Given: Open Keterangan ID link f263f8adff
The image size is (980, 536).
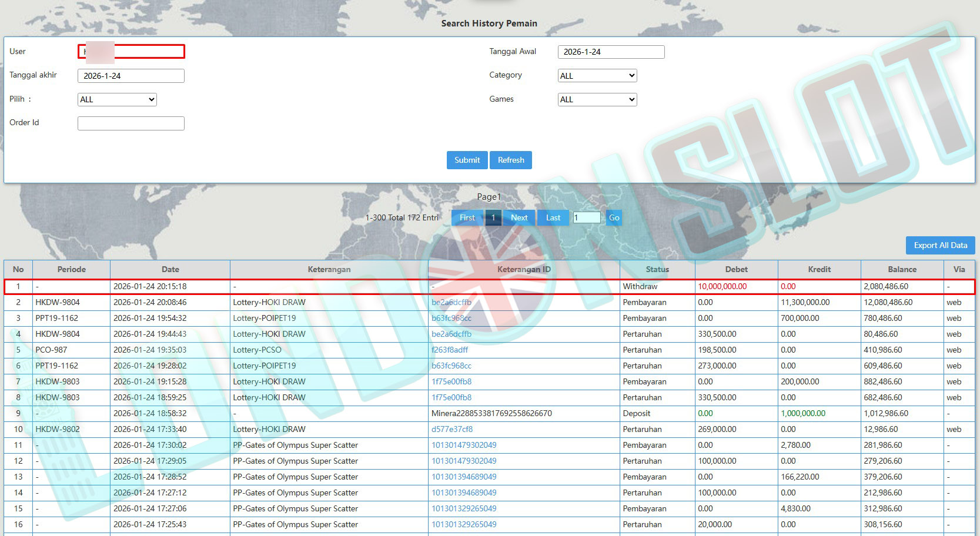Looking at the screenshot, I should 450,350.
